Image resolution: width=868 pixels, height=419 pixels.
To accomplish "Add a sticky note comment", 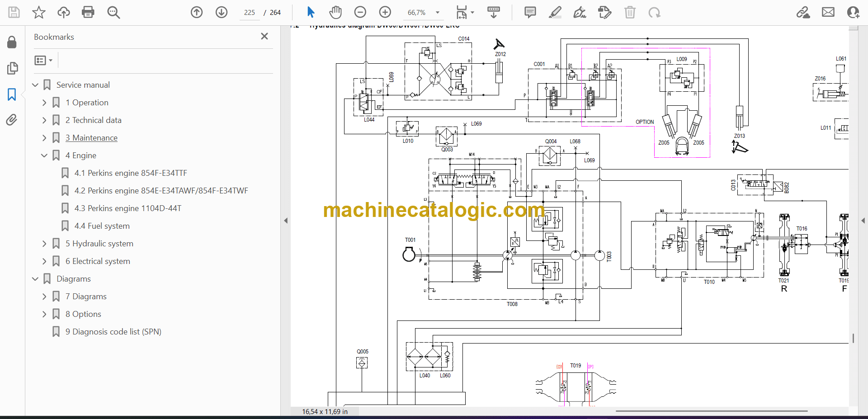I will coord(530,12).
